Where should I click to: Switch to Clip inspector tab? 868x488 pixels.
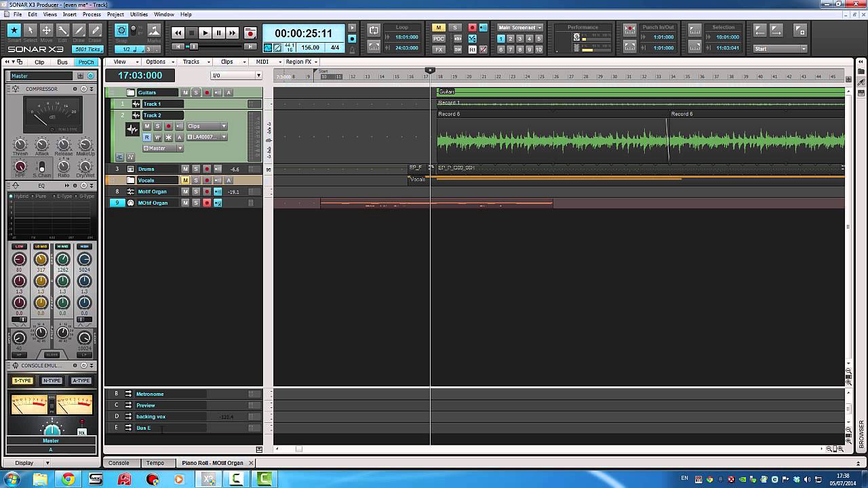coord(39,62)
